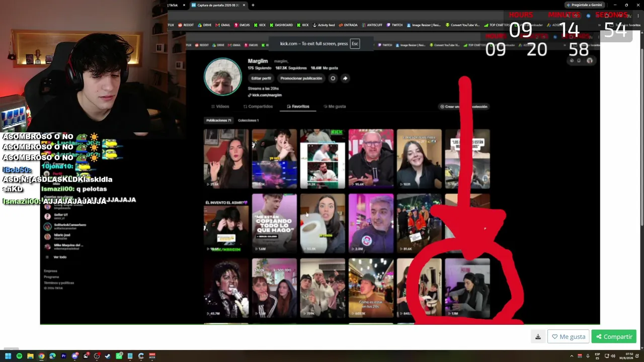Select the Captura de pantalla browser tab
This screenshot has width=644, height=362.
[x=219, y=5]
